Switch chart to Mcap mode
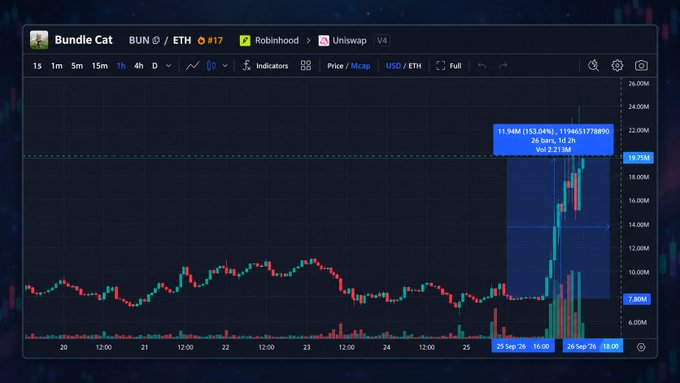The width and height of the screenshot is (680, 383). (x=360, y=66)
